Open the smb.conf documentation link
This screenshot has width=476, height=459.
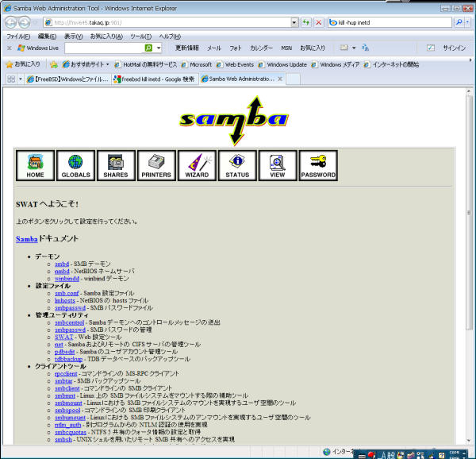pyautogui.click(x=67, y=293)
